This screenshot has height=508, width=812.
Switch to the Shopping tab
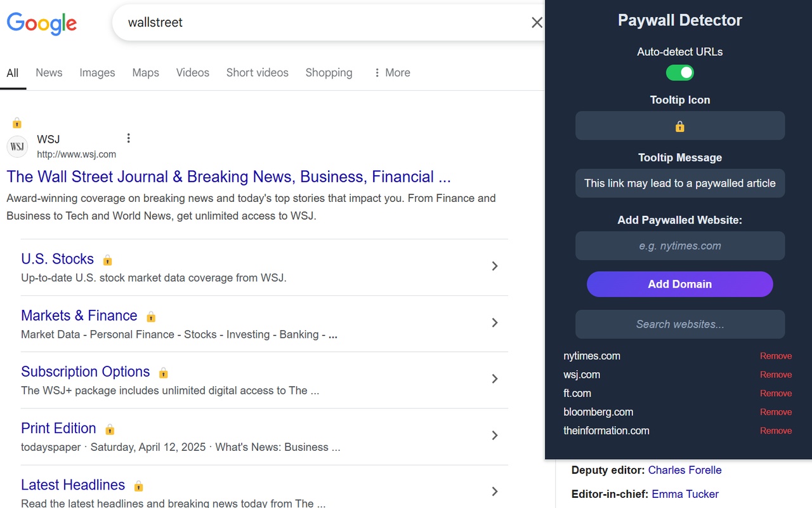pyautogui.click(x=329, y=72)
